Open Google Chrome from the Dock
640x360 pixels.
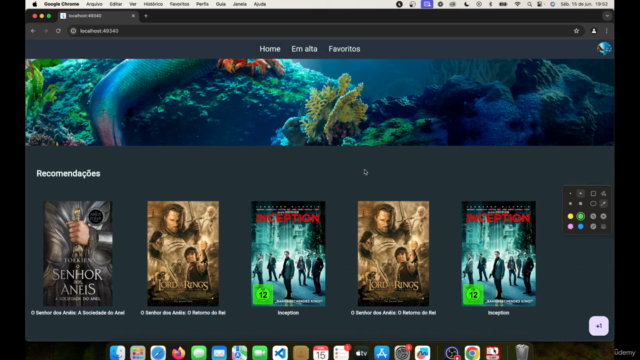[x=472, y=352]
